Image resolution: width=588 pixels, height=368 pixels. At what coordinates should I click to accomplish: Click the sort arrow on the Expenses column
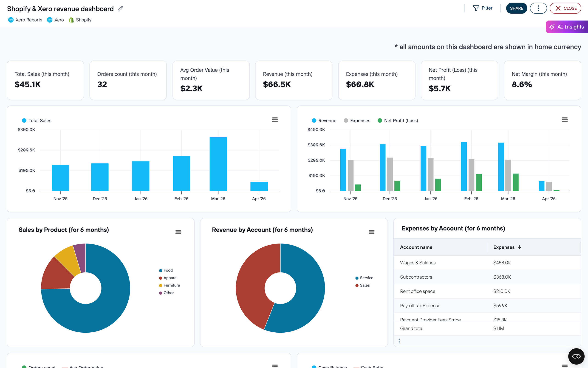pyautogui.click(x=520, y=247)
